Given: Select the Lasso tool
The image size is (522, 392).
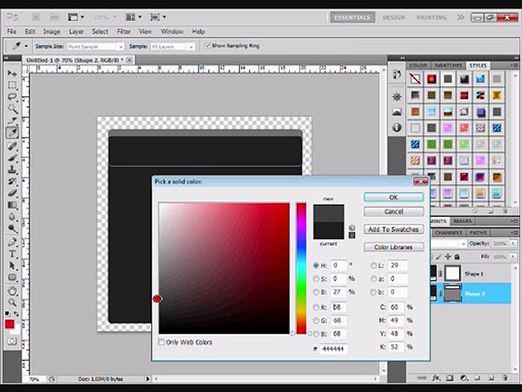Looking at the screenshot, I should [12, 97].
